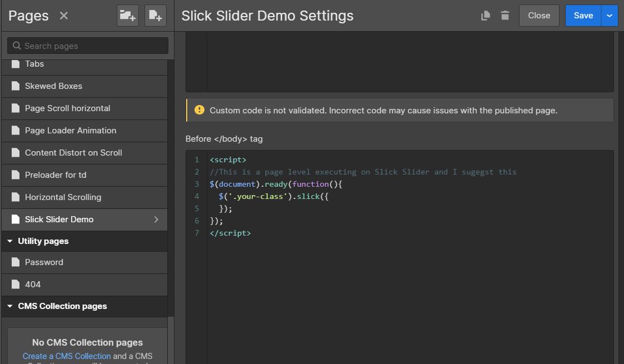Select Page Scroll horizontal page
The width and height of the screenshot is (624, 364).
pos(84,108)
